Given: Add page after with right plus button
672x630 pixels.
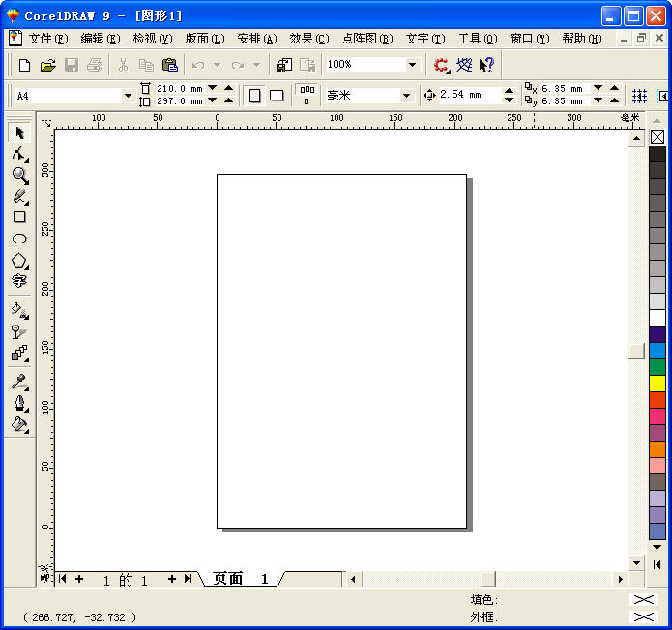Looking at the screenshot, I should pos(172,579).
